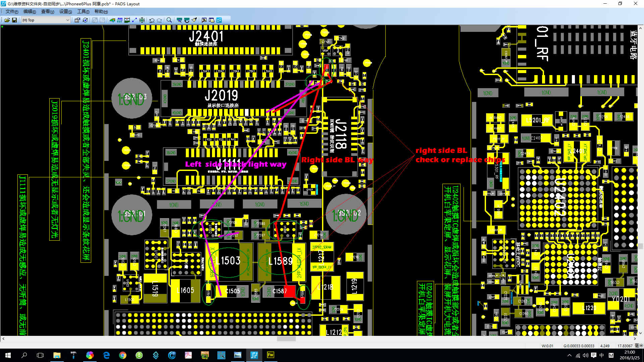The image size is (644, 362).
Task: Click the Open file folder icon
Action: [7, 20]
